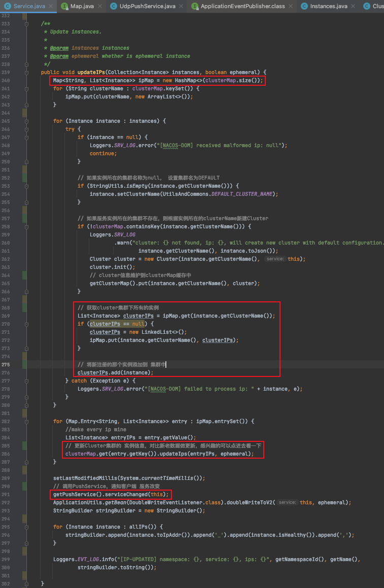Screen dimensions: 384x588
Task: Click the updateIPs method name
Action: click(91, 73)
